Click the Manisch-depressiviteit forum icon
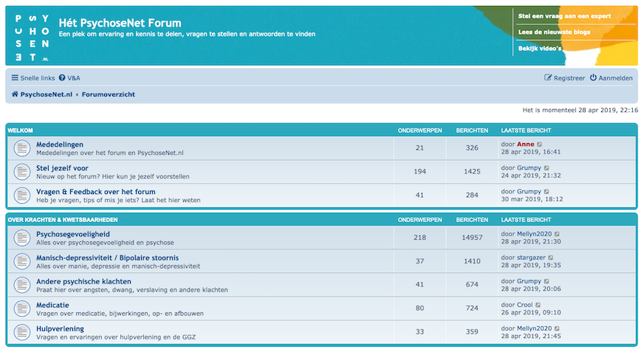Screen dimensions: 644x349 tap(22, 262)
